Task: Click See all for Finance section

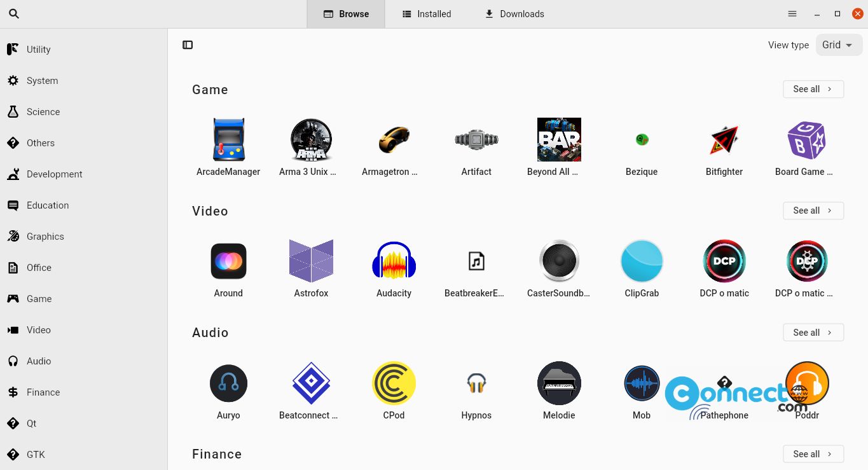Action: [813, 454]
